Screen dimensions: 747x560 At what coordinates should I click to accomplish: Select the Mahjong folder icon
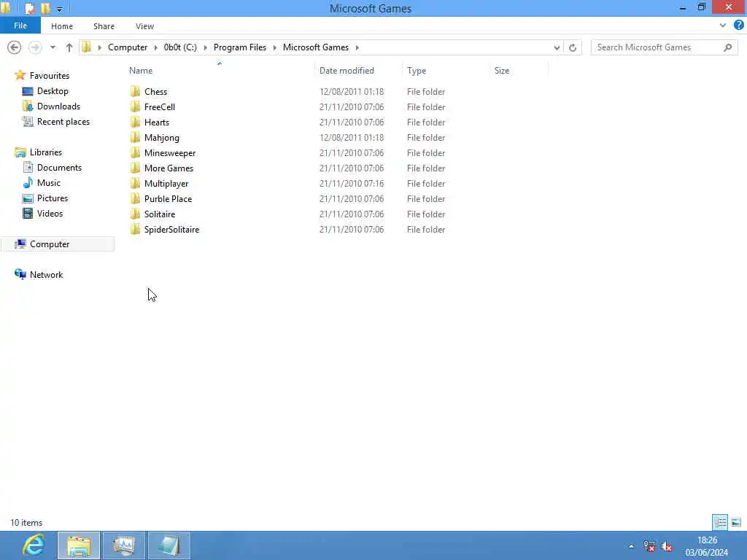[136, 137]
